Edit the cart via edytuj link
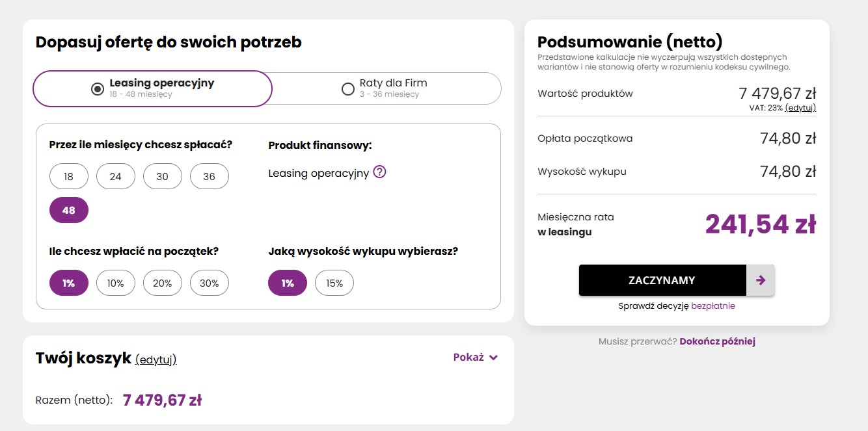Image resolution: width=868 pixels, height=431 pixels. pyautogui.click(x=156, y=359)
